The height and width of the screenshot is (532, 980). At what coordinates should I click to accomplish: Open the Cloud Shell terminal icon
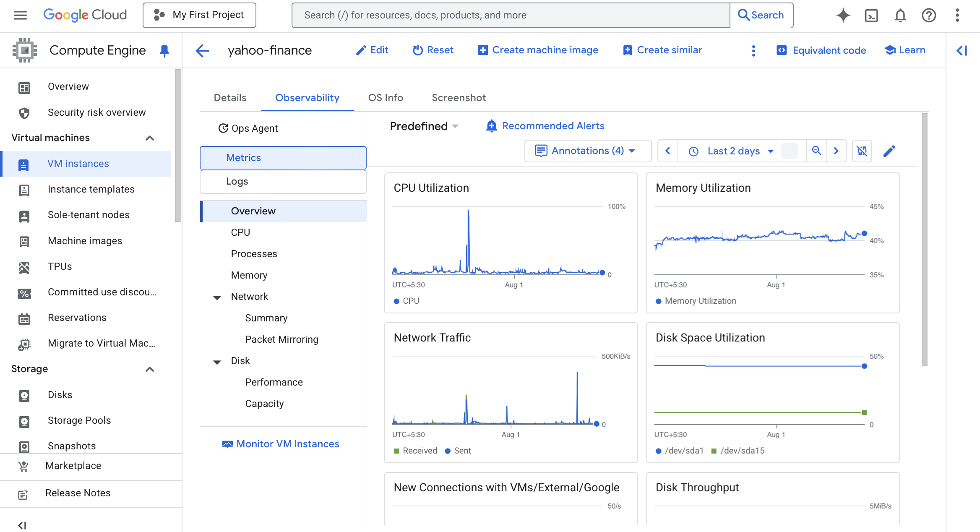tap(871, 16)
